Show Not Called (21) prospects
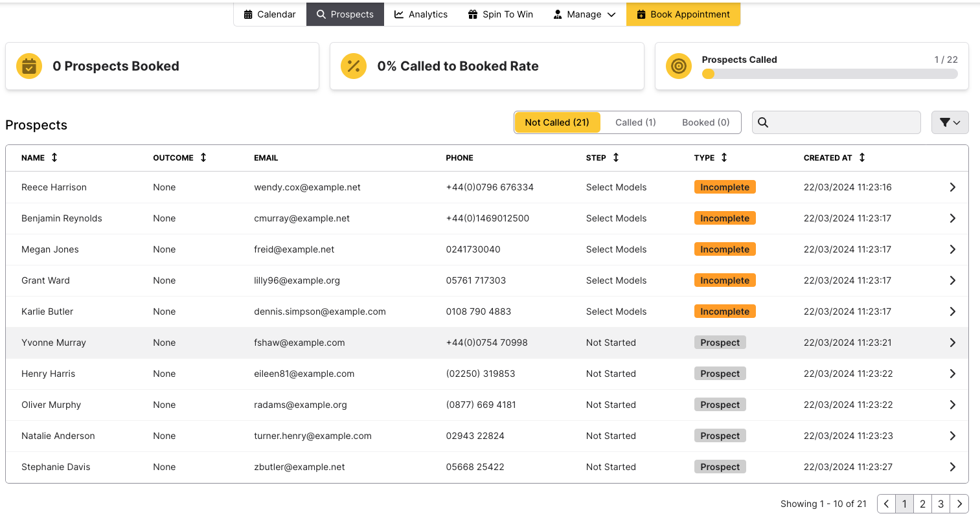980x518 pixels. point(557,122)
